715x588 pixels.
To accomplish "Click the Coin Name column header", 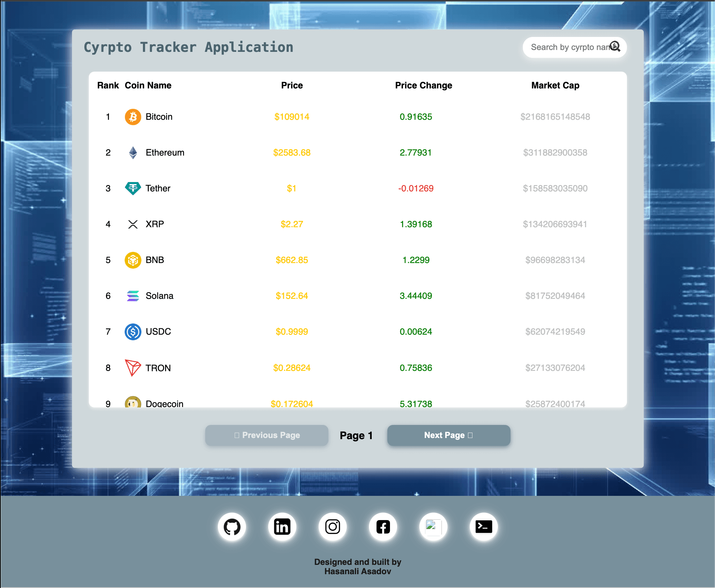I will click(x=148, y=85).
